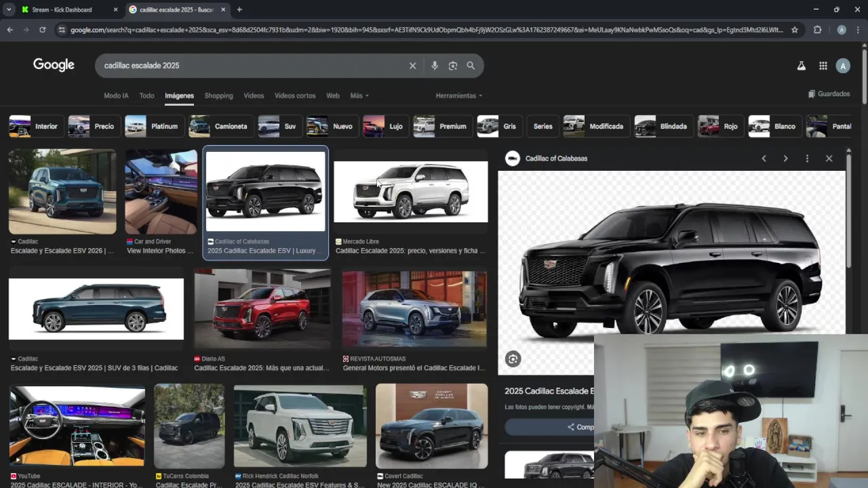Image resolution: width=868 pixels, height=488 pixels.
Task: View site information icon in address bar
Action: click(x=62, y=30)
